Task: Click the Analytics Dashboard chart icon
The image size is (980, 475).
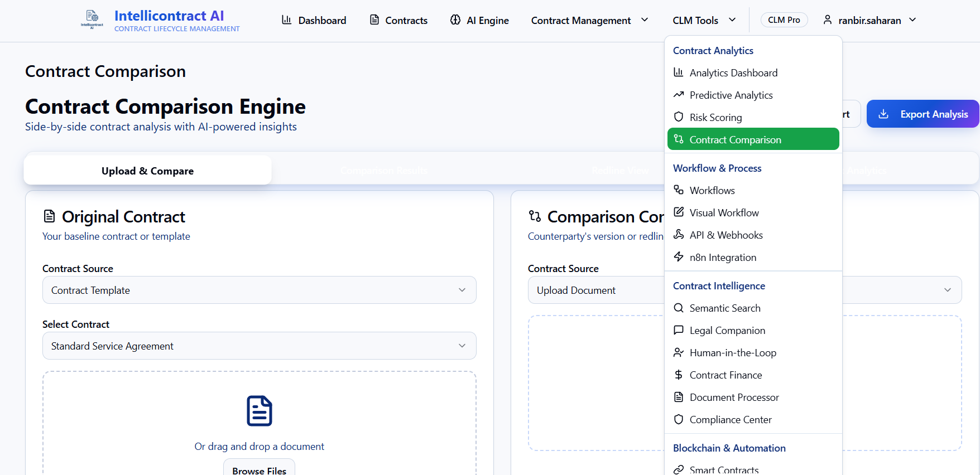Action: click(x=679, y=72)
